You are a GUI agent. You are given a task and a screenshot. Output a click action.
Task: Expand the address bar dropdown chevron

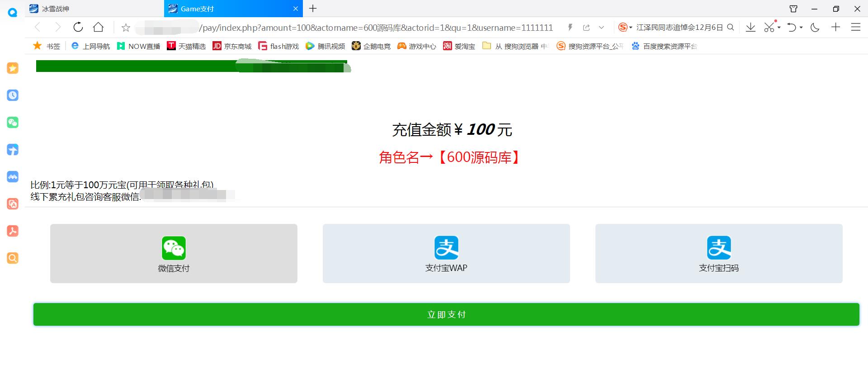coord(601,28)
